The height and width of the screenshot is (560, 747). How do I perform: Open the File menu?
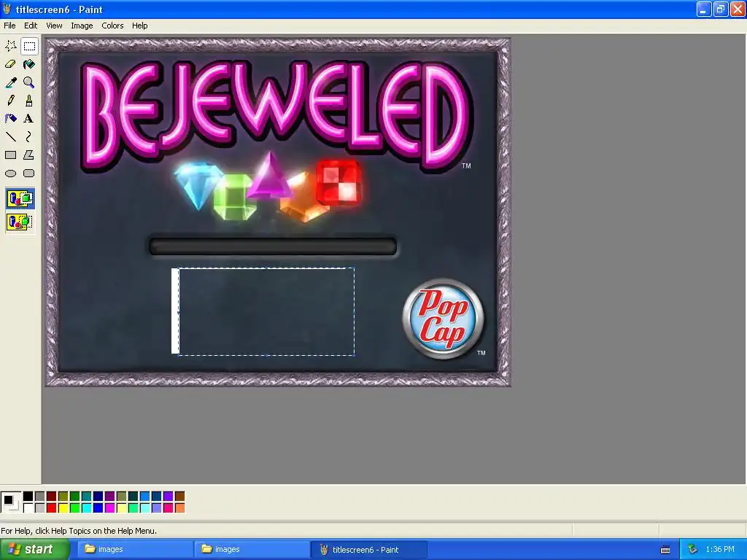pos(9,26)
